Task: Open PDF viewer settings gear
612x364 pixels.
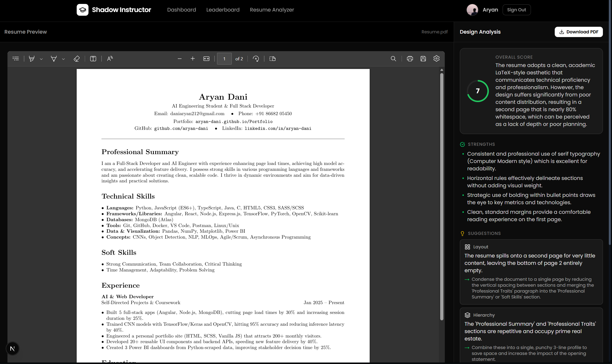Action: (436, 59)
